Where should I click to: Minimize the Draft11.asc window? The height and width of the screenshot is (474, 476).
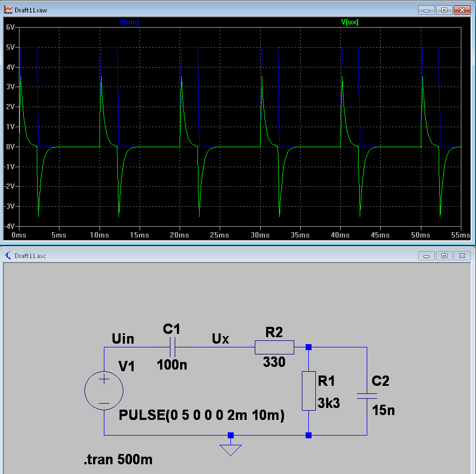[426, 256]
